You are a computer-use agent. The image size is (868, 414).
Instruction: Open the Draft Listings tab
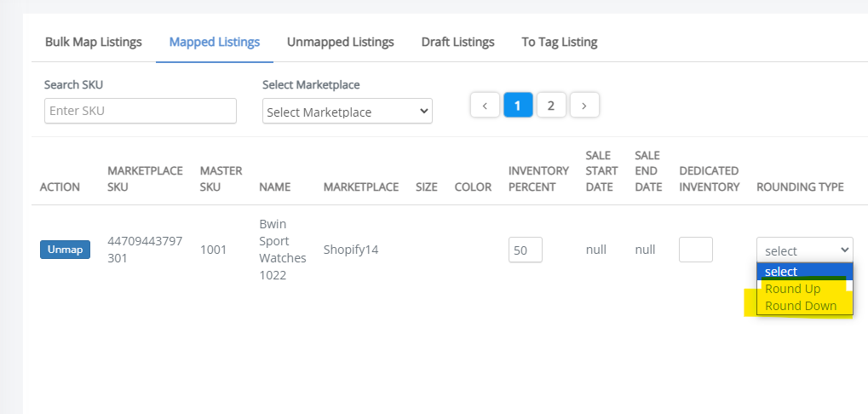point(457,42)
